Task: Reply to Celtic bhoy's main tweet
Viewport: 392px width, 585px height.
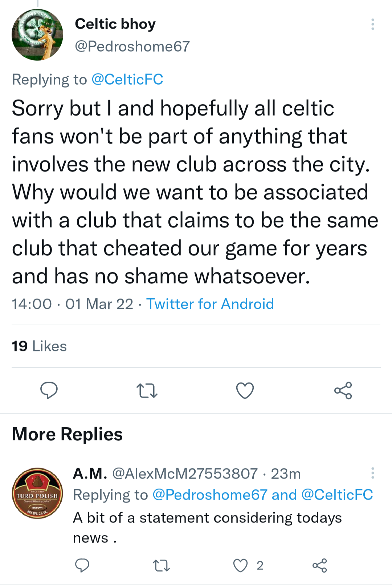Action: tap(49, 391)
